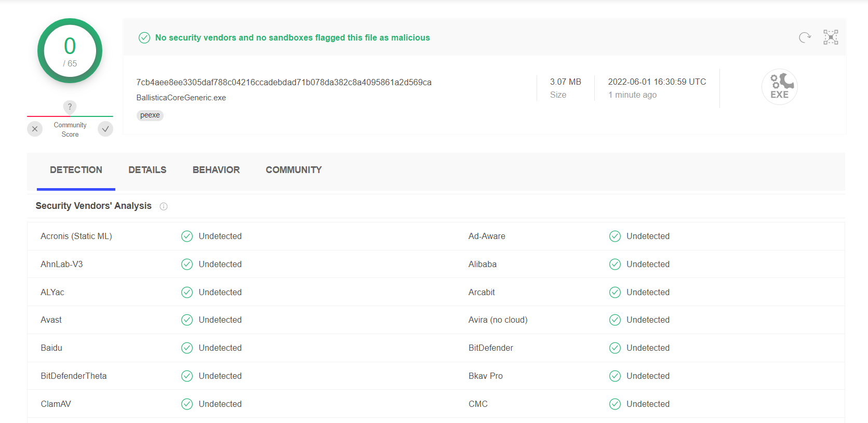Click the Baidu vendor name
Viewport: 868px width, 423px height.
coord(51,348)
